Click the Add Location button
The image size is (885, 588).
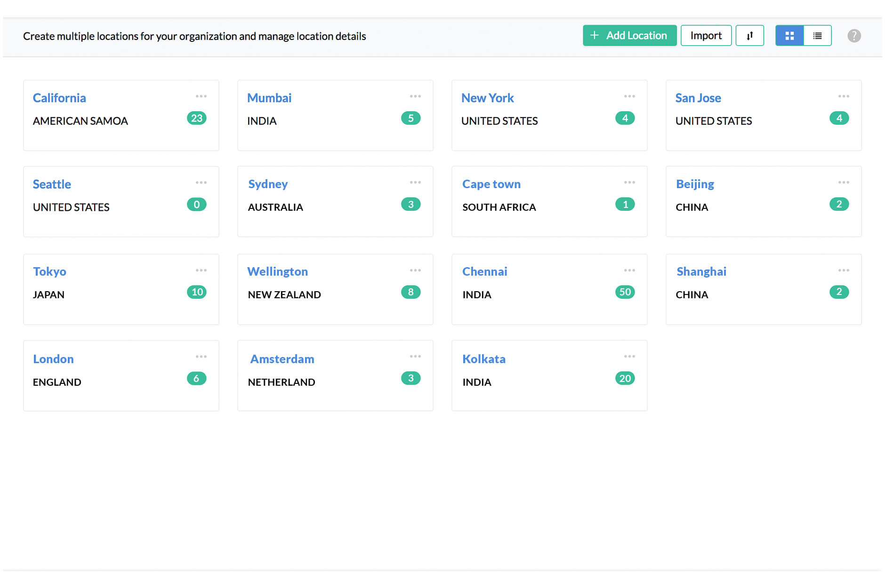(x=629, y=35)
